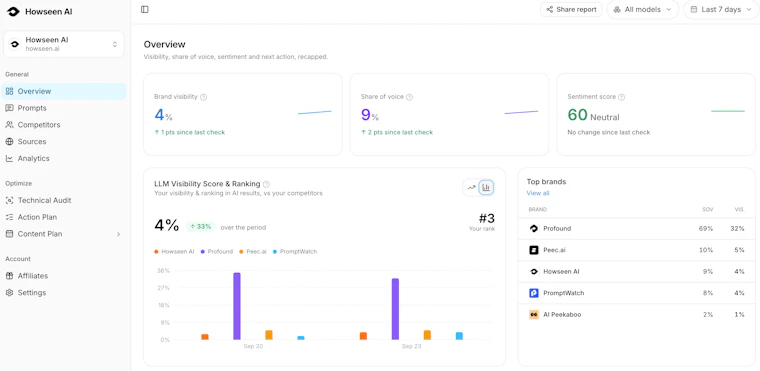Image resolution: width=760 pixels, height=371 pixels.
Task: Select the PromptWatch brand row
Action: click(x=636, y=293)
